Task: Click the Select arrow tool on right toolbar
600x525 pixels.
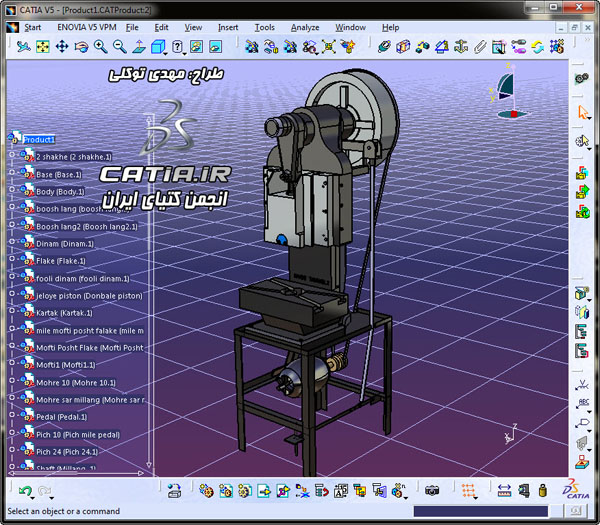Action: [x=583, y=112]
